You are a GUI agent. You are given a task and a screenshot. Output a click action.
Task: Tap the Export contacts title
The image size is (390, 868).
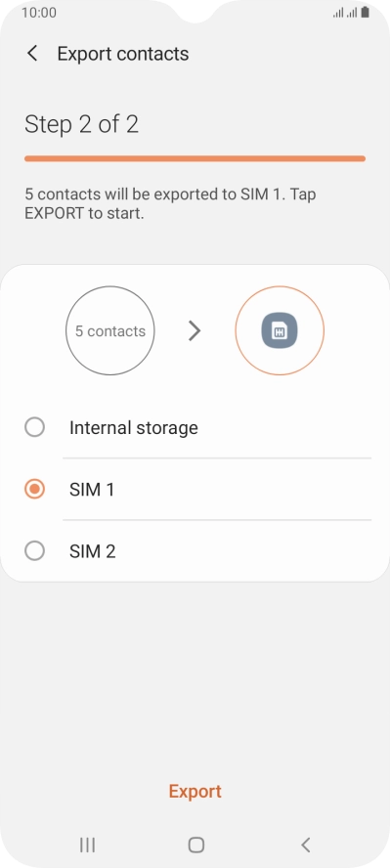(123, 54)
